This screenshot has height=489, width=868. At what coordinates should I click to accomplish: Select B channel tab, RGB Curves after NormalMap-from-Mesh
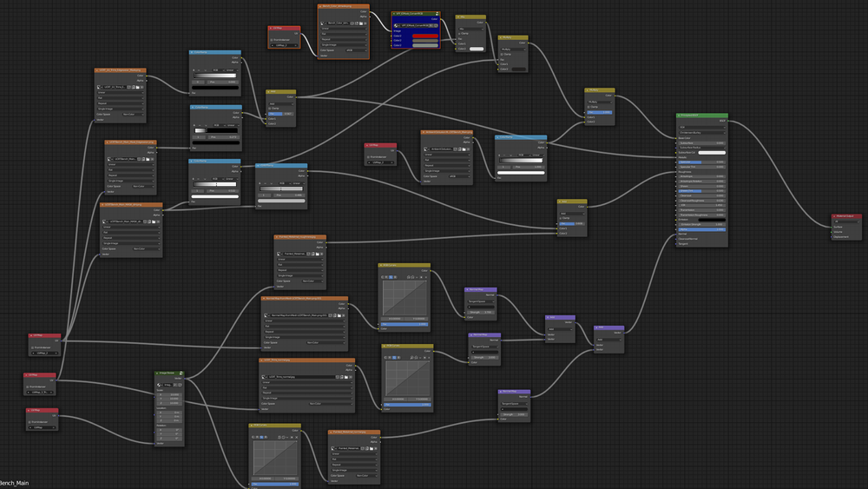pos(395,277)
